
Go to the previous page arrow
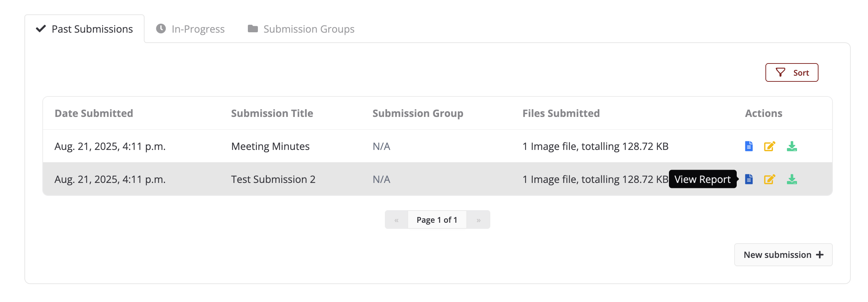click(396, 220)
